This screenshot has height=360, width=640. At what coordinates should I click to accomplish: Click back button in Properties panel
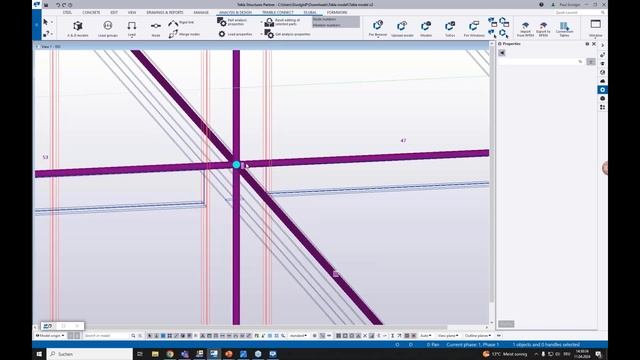pyautogui.click(x=502, y=53)
